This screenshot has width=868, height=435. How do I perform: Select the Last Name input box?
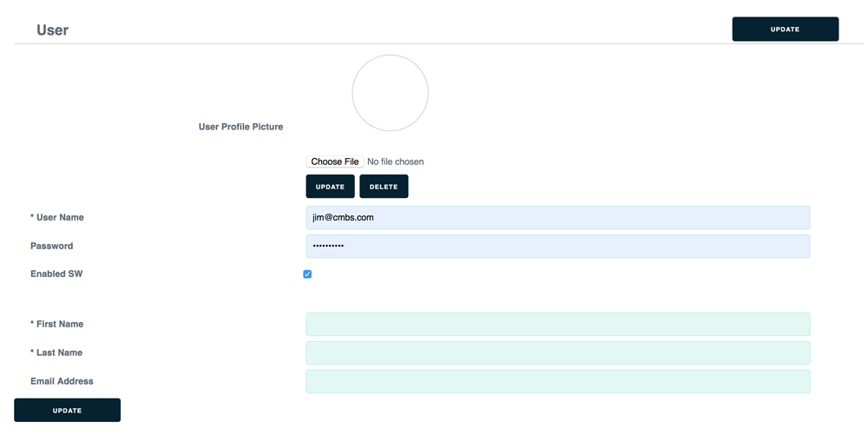tap(557, 353)
